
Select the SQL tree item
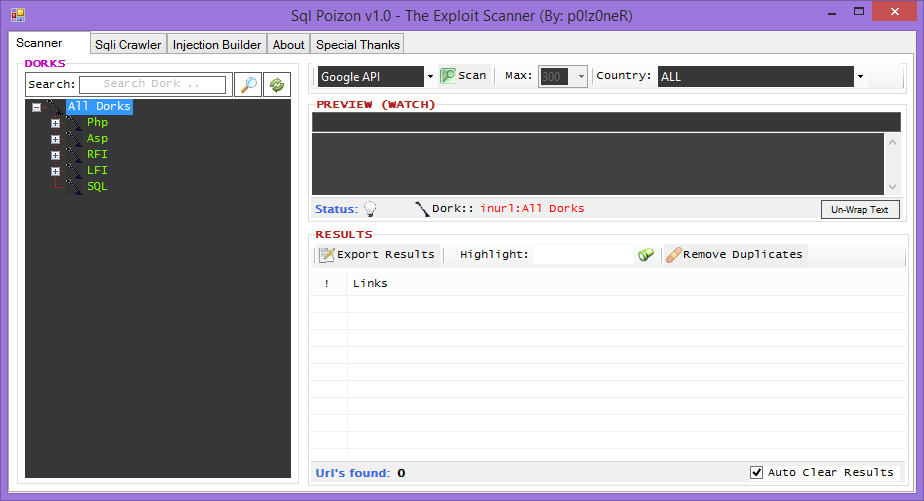click(97, 186)
